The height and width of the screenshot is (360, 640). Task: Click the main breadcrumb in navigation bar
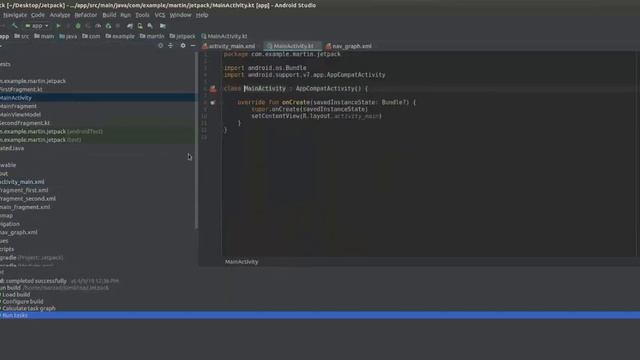tap(44, 36)
